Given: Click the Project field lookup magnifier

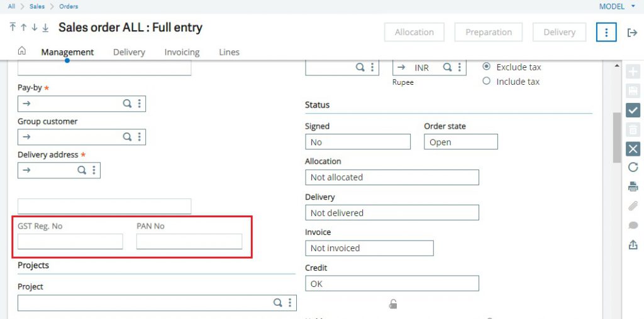Looking at the screenshot, I should pyautogui.click(x=278, y=303).
